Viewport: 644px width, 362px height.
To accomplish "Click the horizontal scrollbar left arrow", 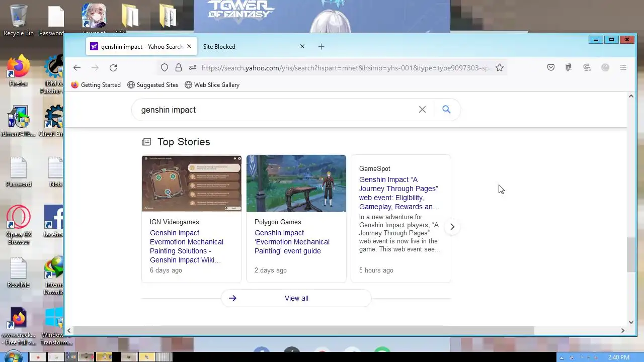I will pyautogui.click(x=69, y=330).
